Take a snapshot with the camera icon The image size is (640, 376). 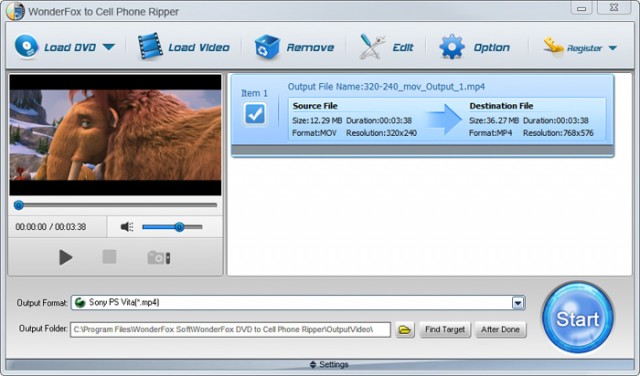(x=159, y=258)
